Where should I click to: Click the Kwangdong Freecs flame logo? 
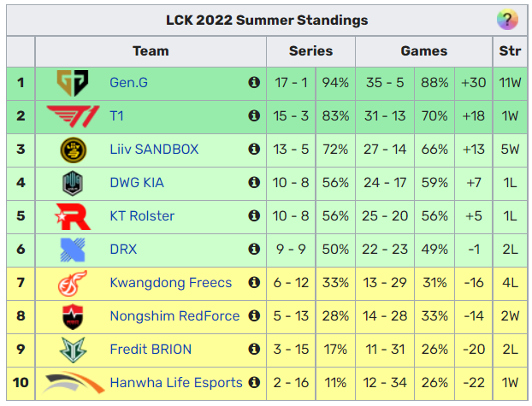point(72,283)
